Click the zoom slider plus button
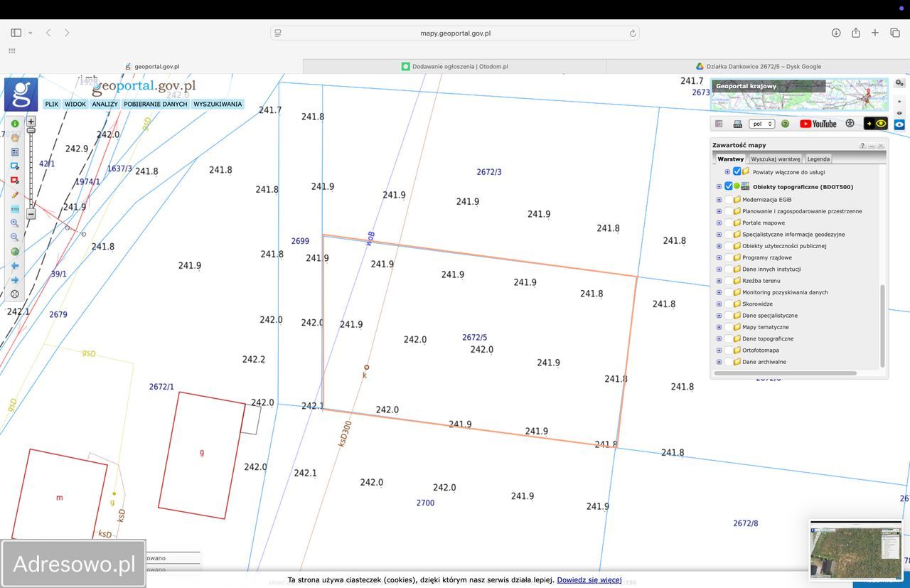The width and height of the screenshot is (910, 588). pos(31,122)
